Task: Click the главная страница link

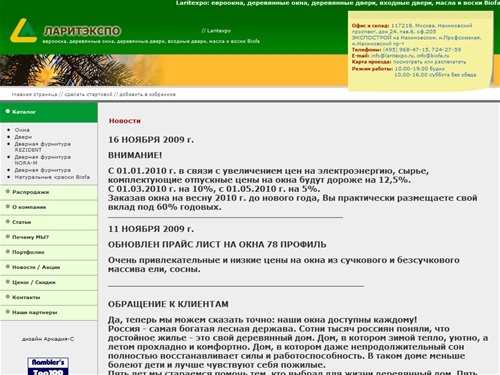Action: (x=34, y=95)
